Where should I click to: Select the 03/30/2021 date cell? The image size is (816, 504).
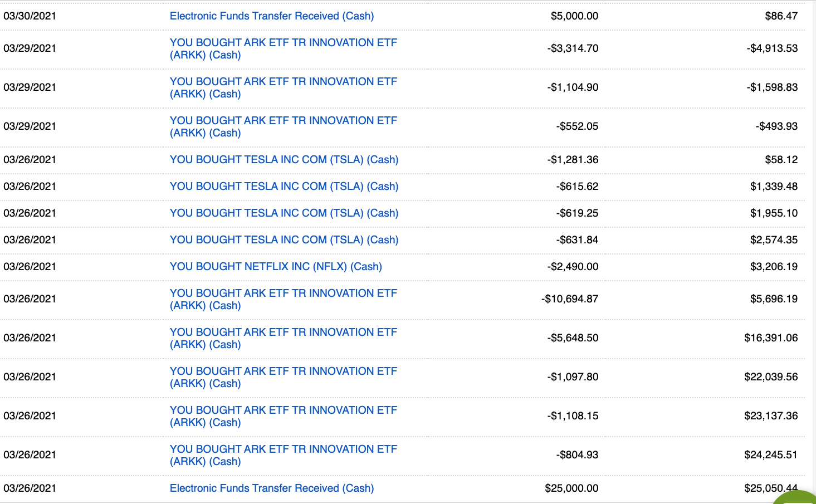30,16
